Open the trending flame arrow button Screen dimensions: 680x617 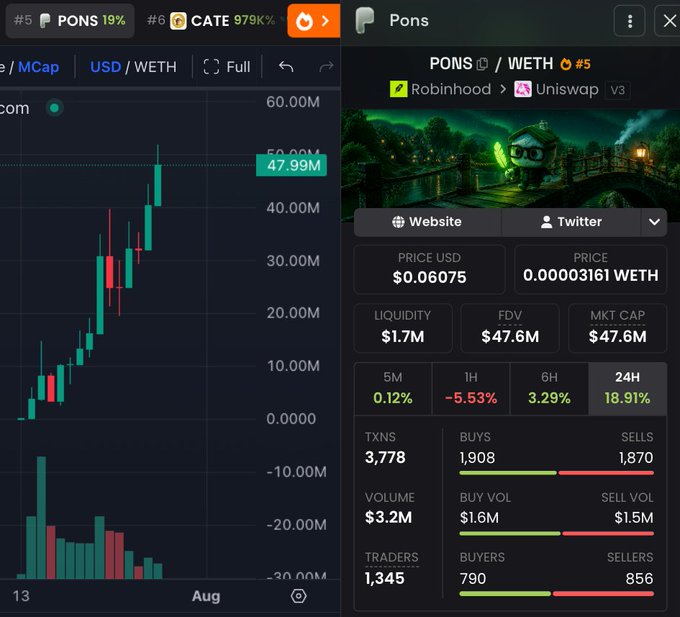(314, 20)
